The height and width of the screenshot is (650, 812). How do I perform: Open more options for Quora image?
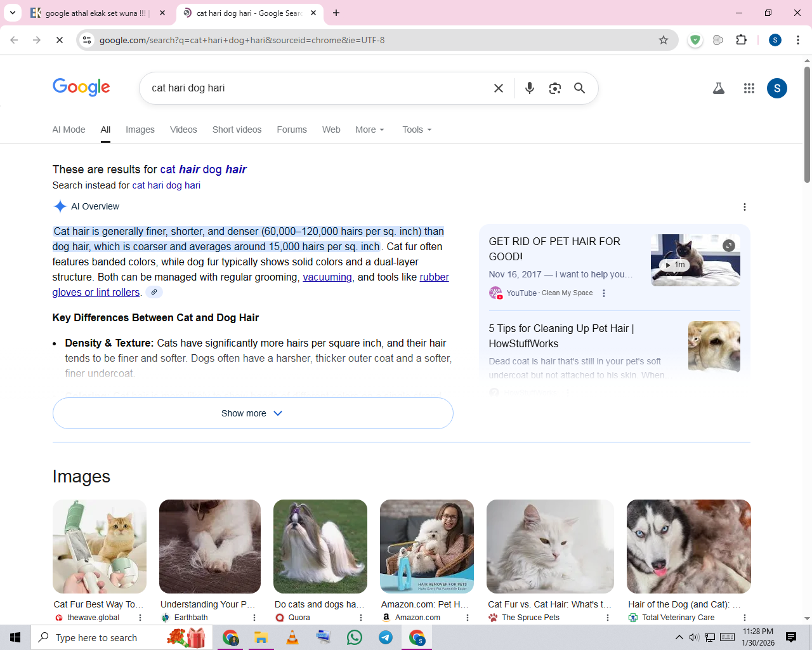[361, 618]
